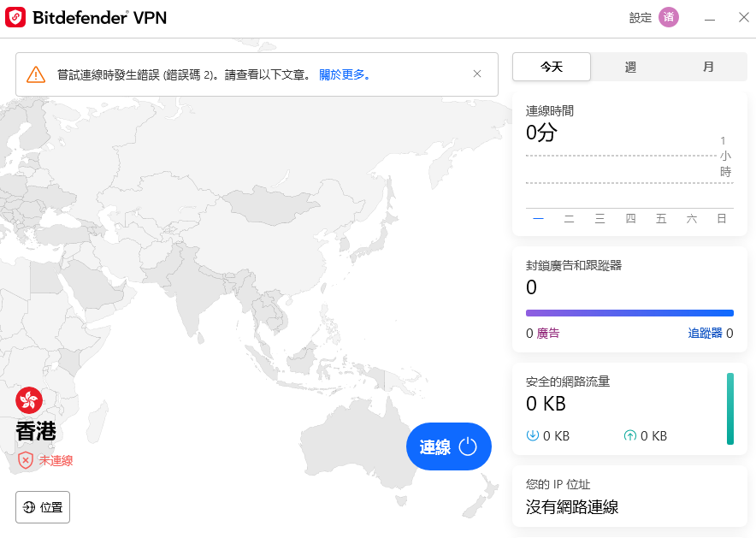The width and height of the screenshot is (756, 538).
Task: Click the 0分 connection time value
Action: point(541,132)
